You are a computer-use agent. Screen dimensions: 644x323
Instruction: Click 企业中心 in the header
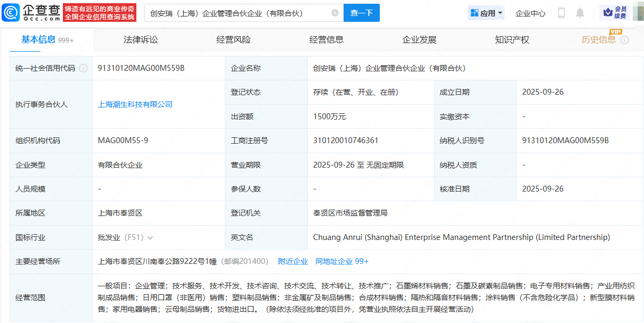tap(530, 13)
